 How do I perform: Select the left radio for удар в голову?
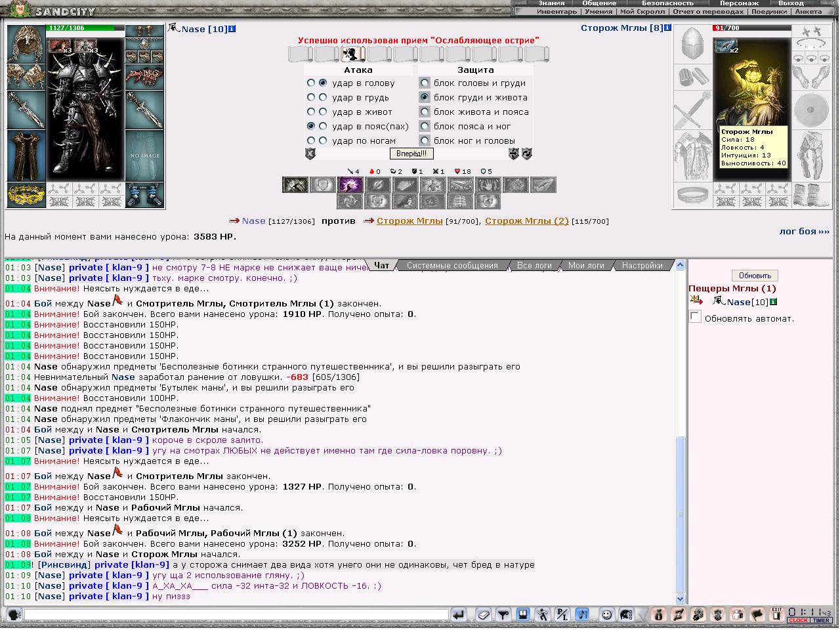click(x=311, y=83)
